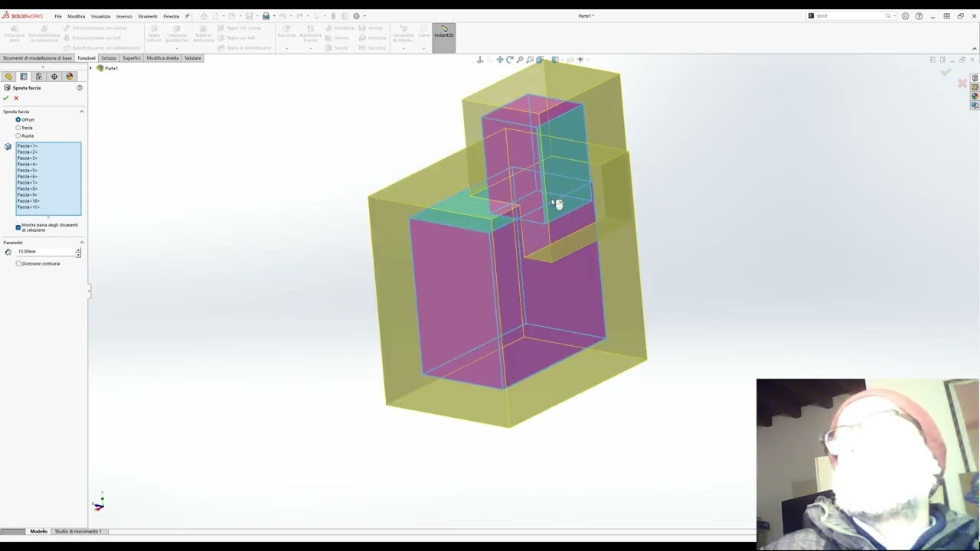
Task: Switch to the Valutare tab
Action: (x=193, y=58)
